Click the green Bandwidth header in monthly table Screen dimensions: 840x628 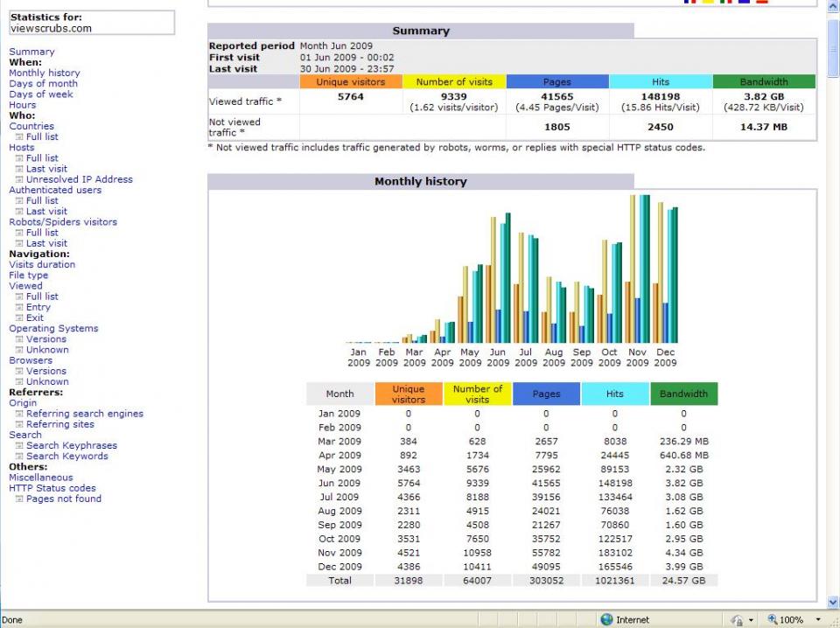pos(683,394)
